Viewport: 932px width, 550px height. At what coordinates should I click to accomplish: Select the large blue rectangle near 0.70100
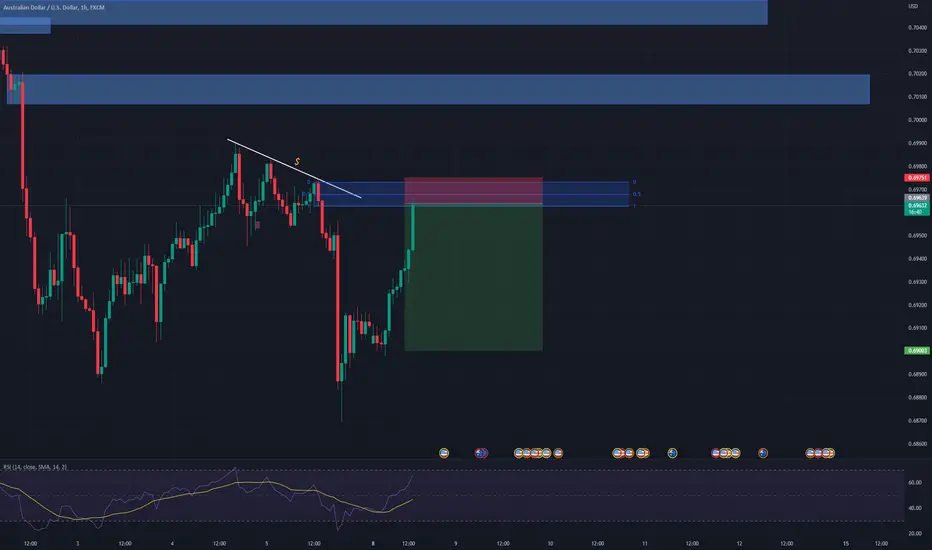[x=438, y=89]
